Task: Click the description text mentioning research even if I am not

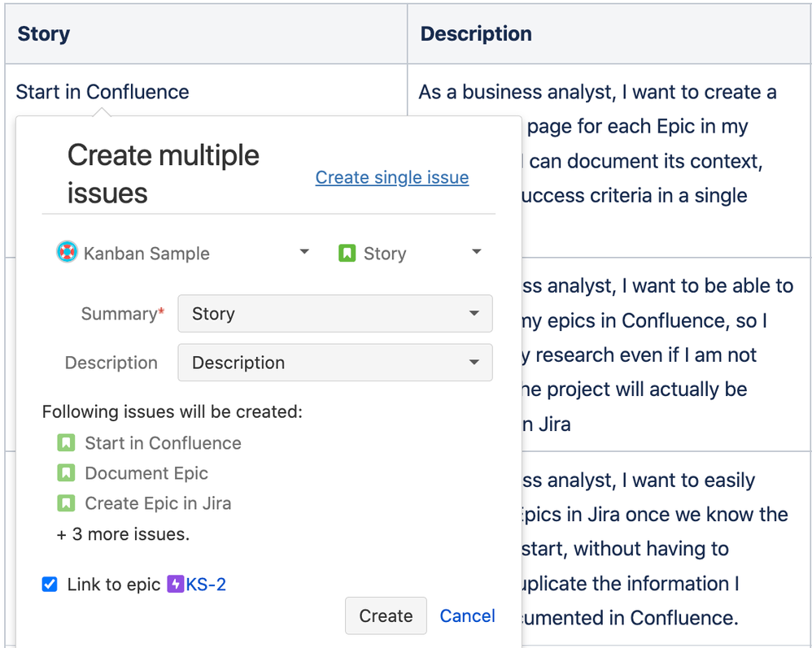Action: click(639, 355)
